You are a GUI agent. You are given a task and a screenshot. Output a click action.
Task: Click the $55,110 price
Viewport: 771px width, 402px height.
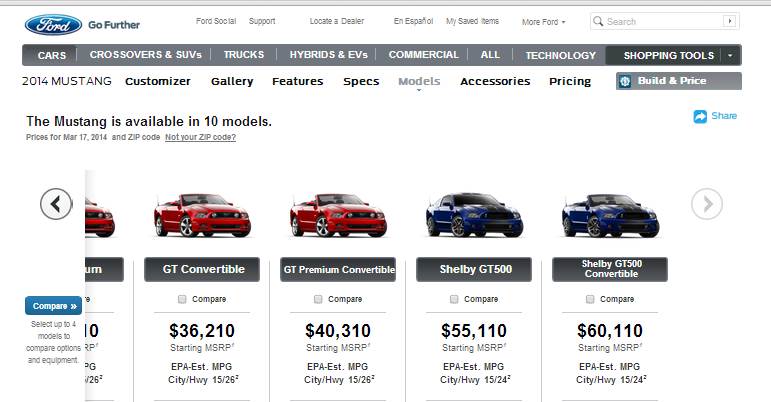click(x=474, y=331)
